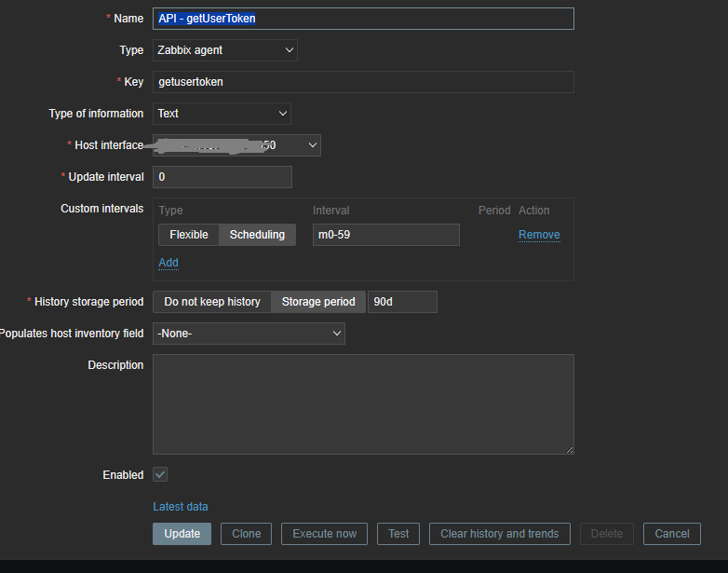Open the Host interface dropdown
The height and width of the screenshot is (573, 728).
(236, 145)
